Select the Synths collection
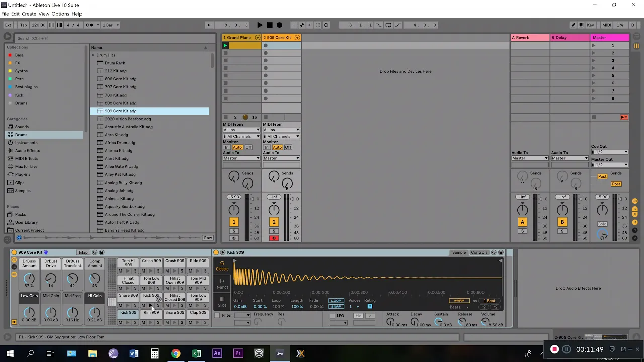The height and width of the screenshot is (362, 644). pos(21,71)
